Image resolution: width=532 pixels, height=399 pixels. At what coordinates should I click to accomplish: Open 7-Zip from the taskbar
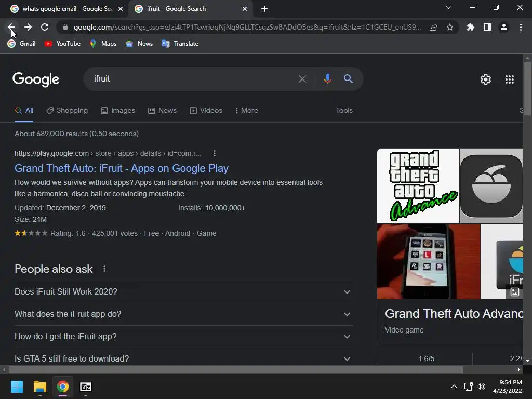pos(86,387)
